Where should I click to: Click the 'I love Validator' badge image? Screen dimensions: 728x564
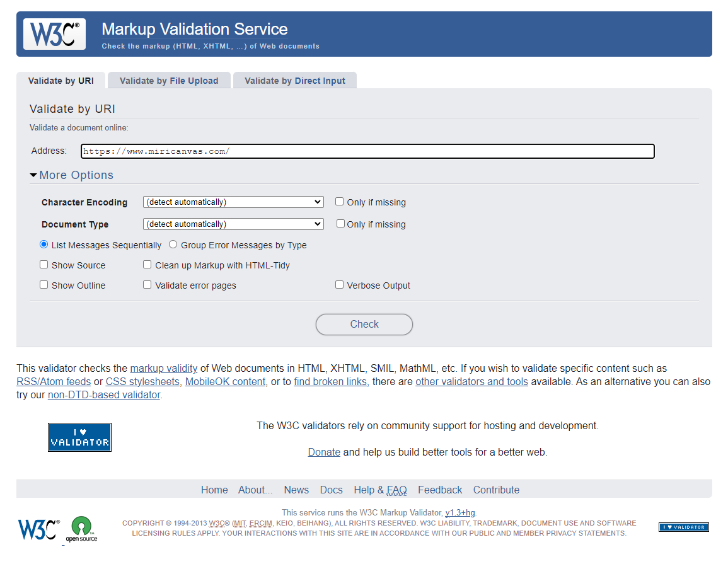point(79,437)
